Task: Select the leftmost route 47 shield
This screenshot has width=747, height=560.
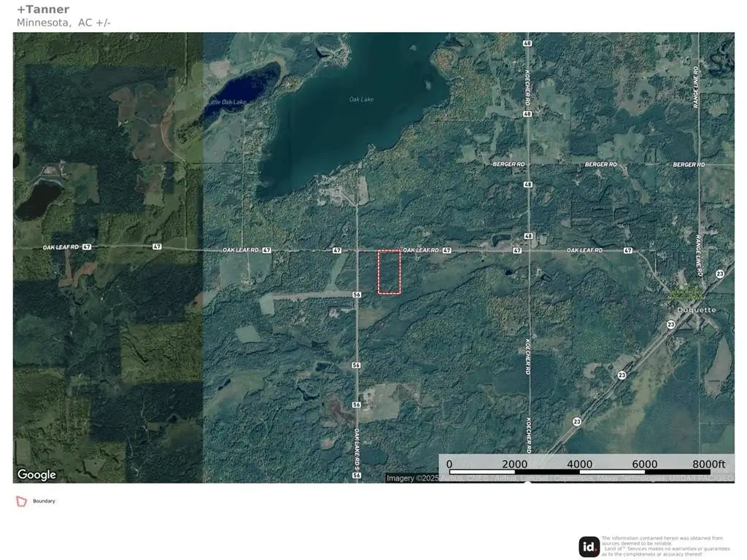Action: (87, 247)
